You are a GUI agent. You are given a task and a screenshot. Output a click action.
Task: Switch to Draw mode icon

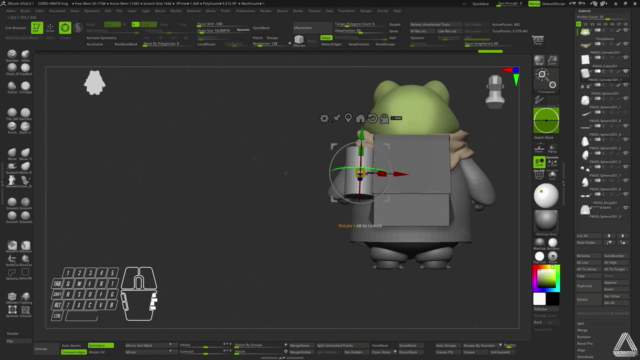click(x=50, y=28)
